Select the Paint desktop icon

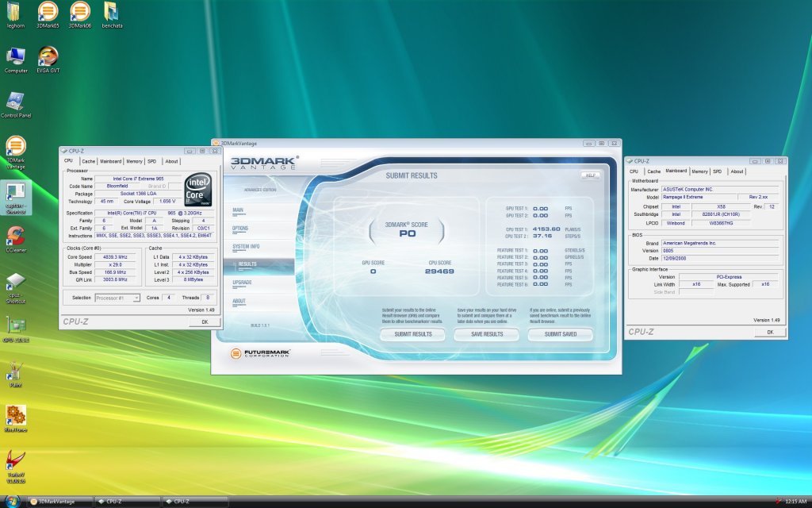(x=16, y=375)
